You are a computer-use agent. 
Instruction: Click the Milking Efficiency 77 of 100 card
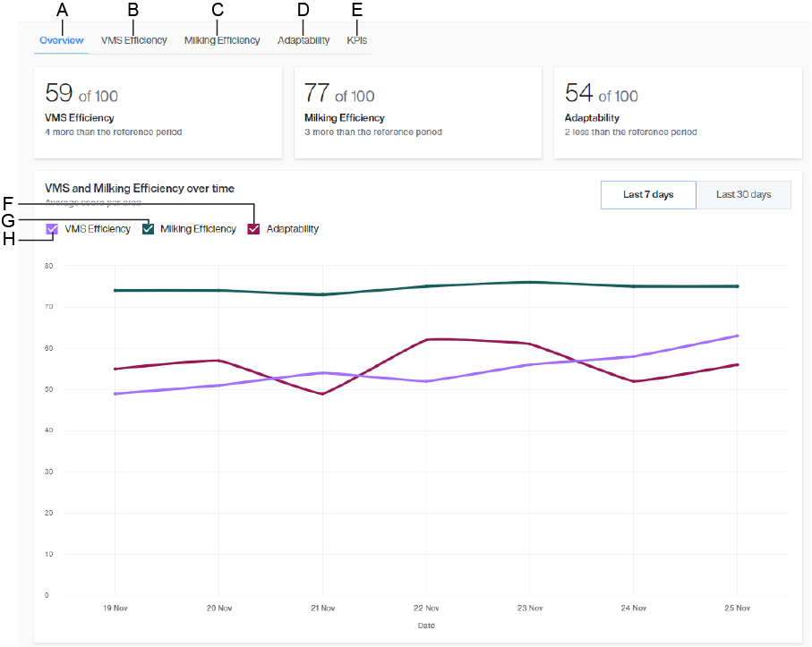(417, 113)
